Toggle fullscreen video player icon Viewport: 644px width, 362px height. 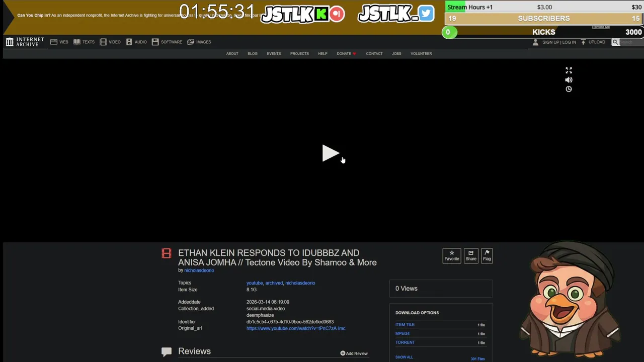pyautogui.click(x=569, y=70)
